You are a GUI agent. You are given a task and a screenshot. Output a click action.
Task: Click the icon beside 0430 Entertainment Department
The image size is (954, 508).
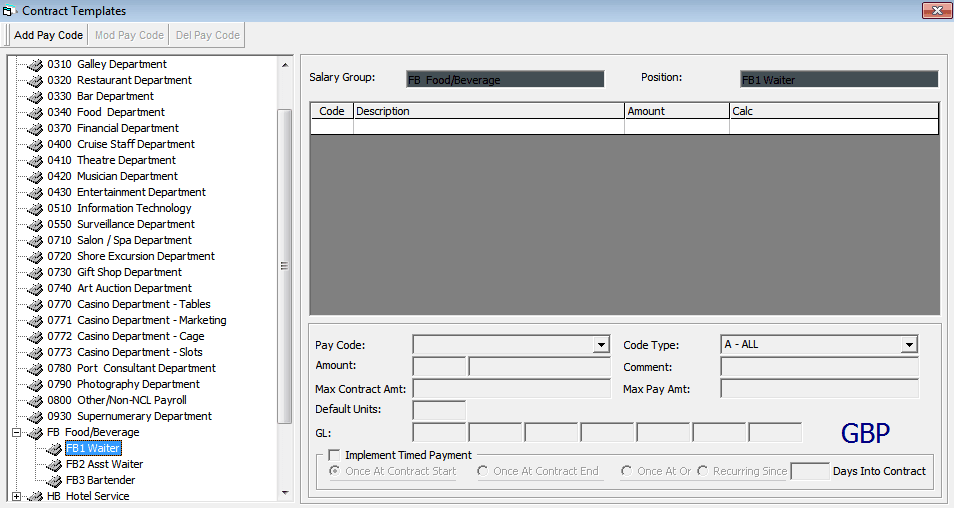[x=35, y=192]
